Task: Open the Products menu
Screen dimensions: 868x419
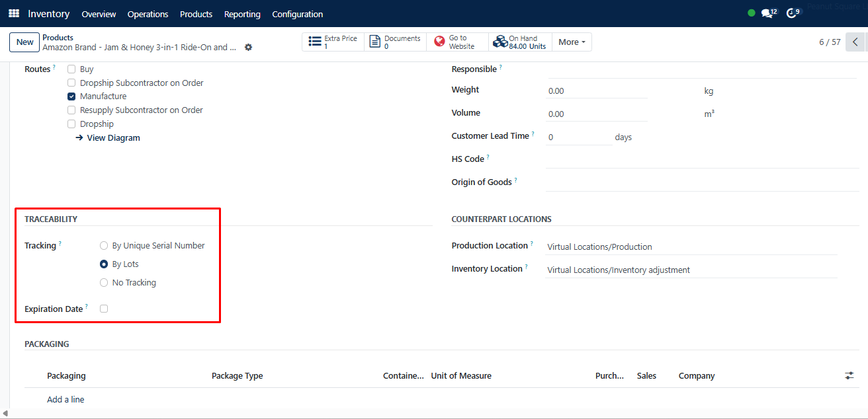Action: [x=196, y=14]
